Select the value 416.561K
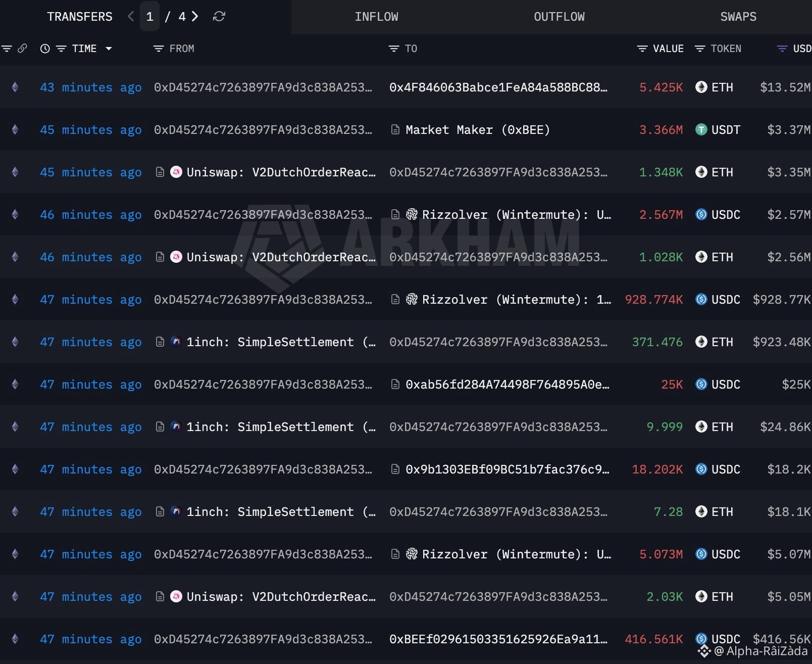 (x=654, y=639)
